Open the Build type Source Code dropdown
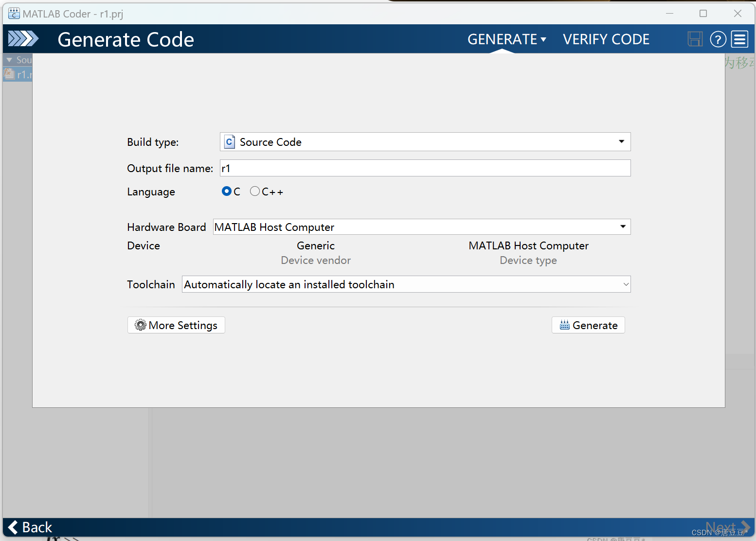 [425, 142]
